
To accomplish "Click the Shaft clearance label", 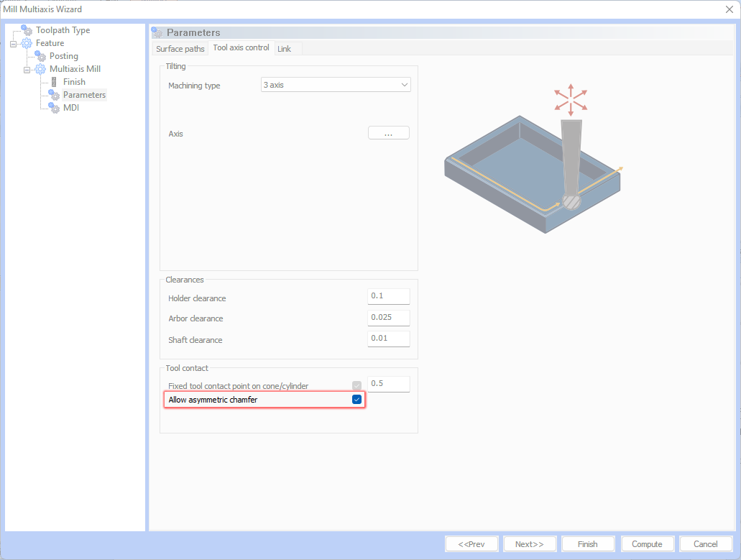I will click(x=195, y=340).
